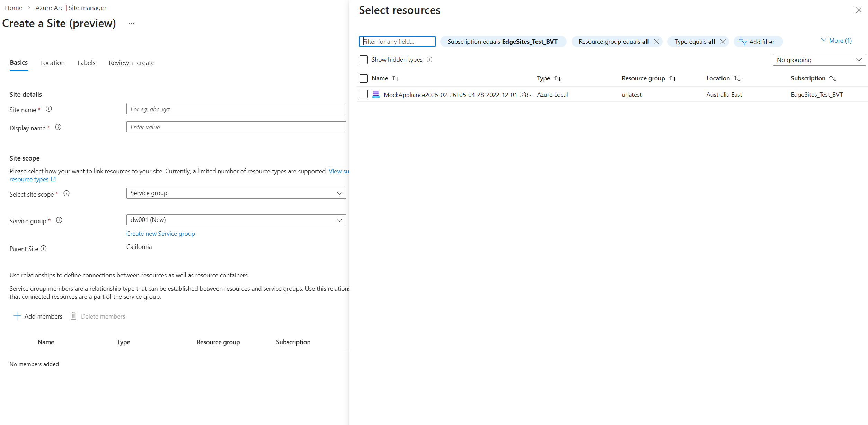Image resolution: width=868 pixels, height=425 pixels.
Task: Remove the Resource group equals all filter
Action: (x=657, y=42)
